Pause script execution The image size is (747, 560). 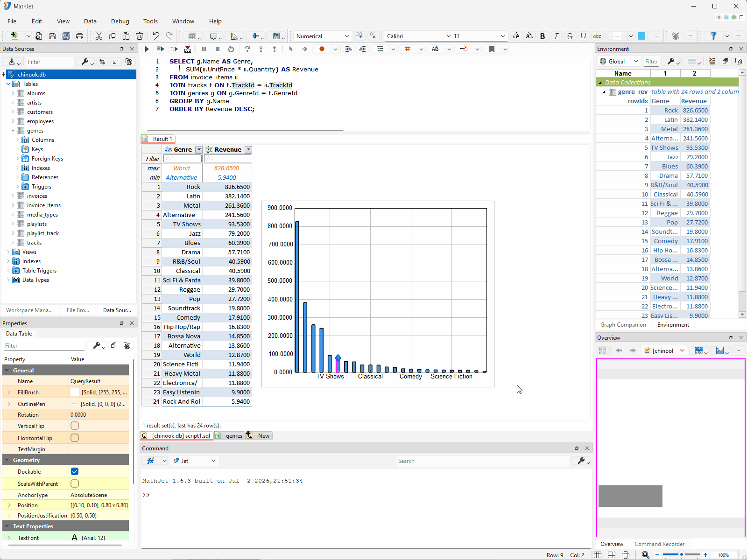(x=204, y=49)
